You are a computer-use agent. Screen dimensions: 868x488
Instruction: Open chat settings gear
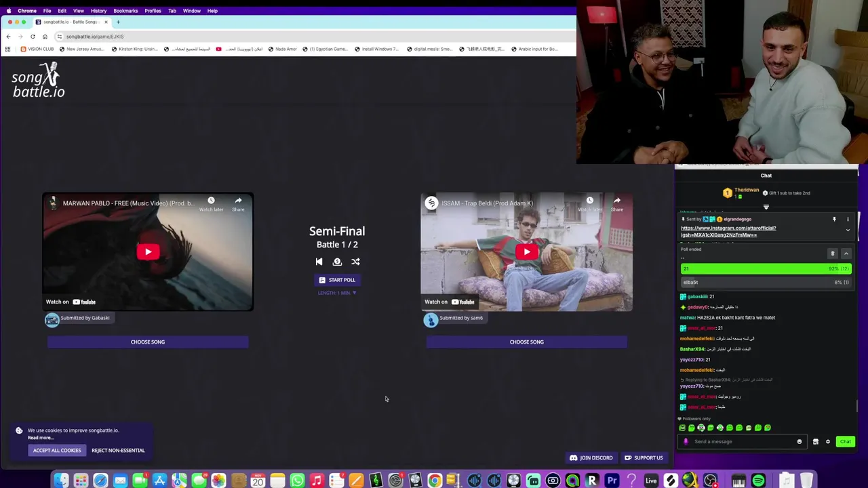827,441
